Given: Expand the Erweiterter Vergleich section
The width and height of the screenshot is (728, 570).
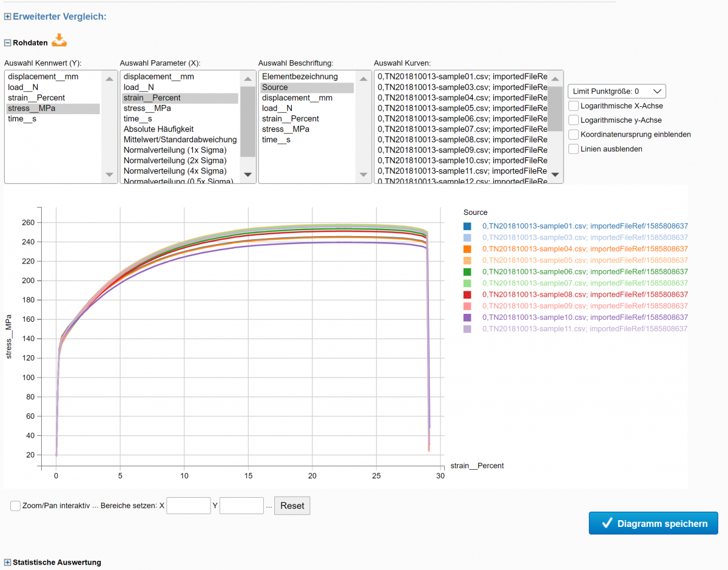Looking at the screenshot, I should [7, 16].
